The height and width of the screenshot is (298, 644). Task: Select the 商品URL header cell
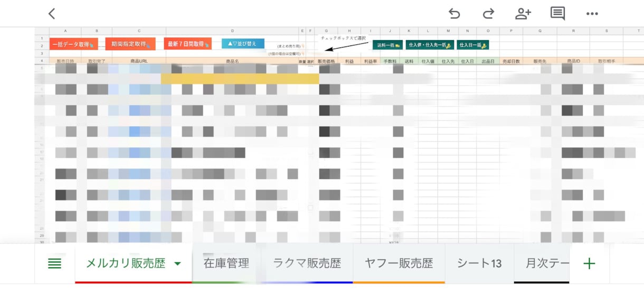[x=139, y=61]
